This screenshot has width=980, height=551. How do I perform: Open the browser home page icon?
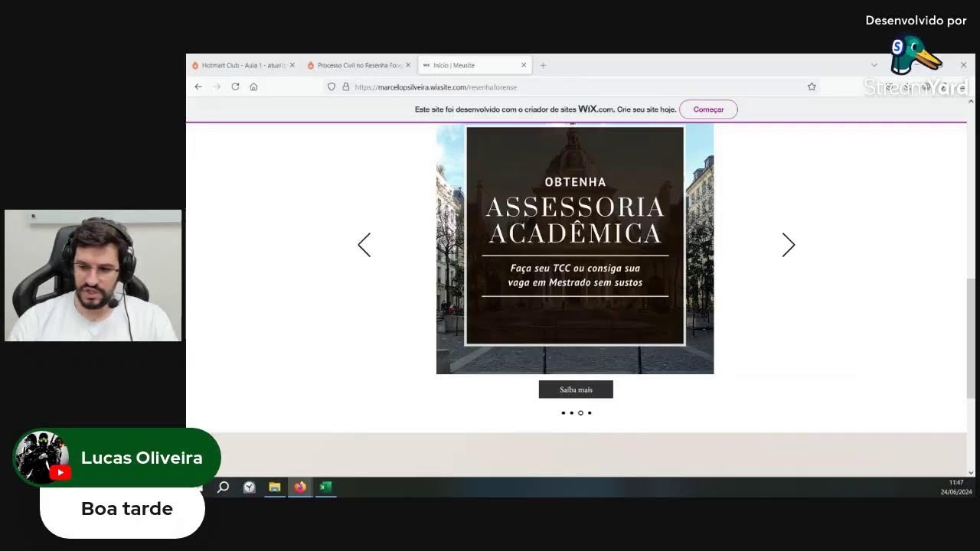(x=253, y=86)
